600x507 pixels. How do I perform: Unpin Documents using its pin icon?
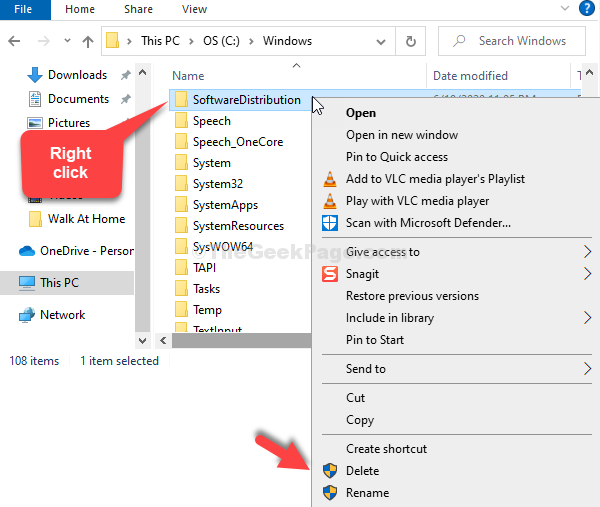[125, 99]
